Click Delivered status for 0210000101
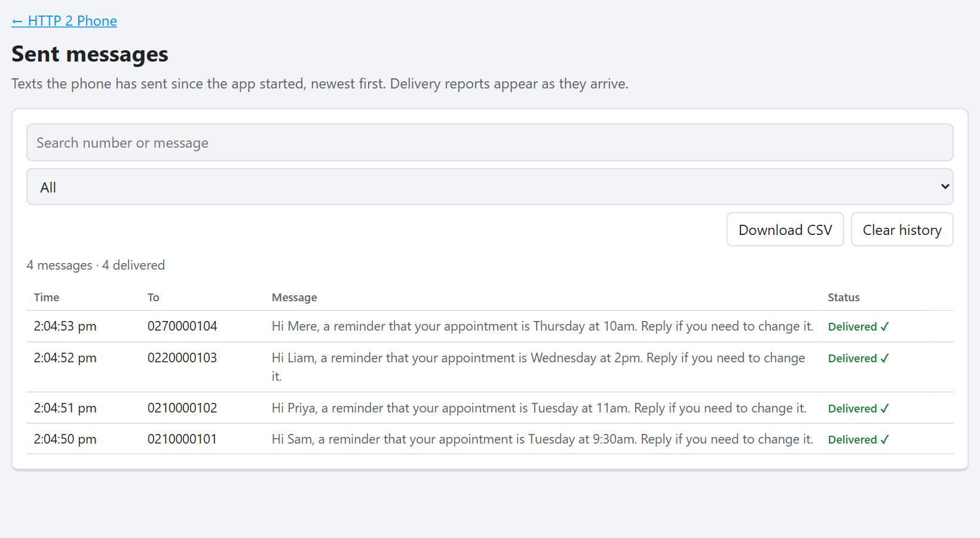Viewport: 980px width, 538px height. tap(859, 440)
